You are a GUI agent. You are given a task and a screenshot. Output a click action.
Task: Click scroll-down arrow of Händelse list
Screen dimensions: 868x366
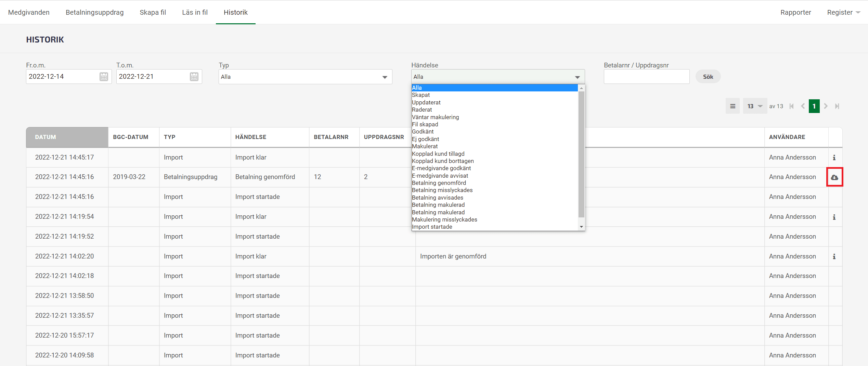pos(581,227)
